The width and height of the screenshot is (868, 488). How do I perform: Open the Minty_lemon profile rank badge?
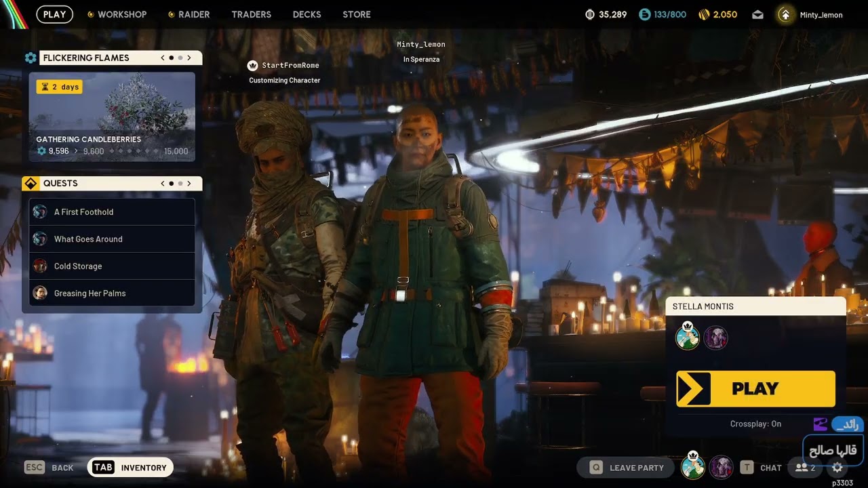tap(785, 14)
